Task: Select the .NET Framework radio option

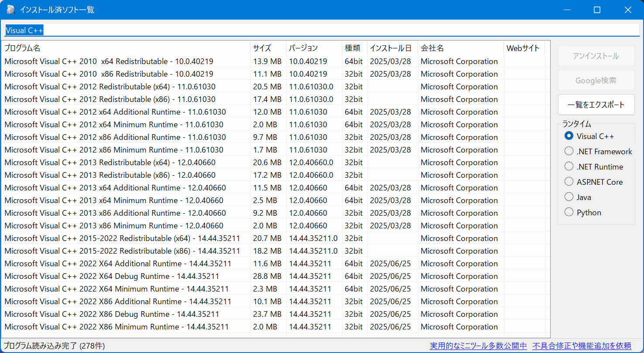Action: click(x=569, y=151)
